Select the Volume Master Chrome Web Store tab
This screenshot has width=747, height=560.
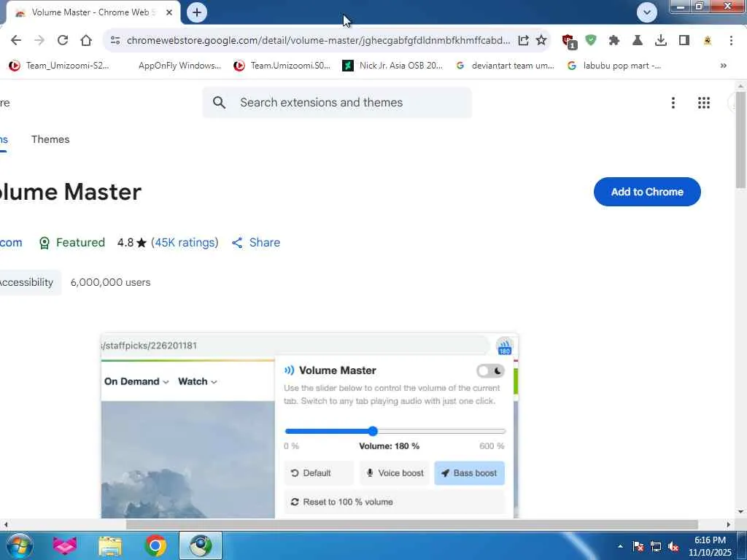pyautogui.click(x=94, y=12)
